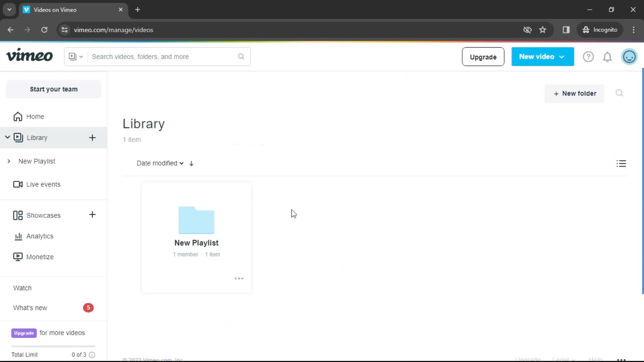Bookmark this page with star icon
Image resolution: width=644 pixels, height=362 pixels.
[x=543, y=30]
